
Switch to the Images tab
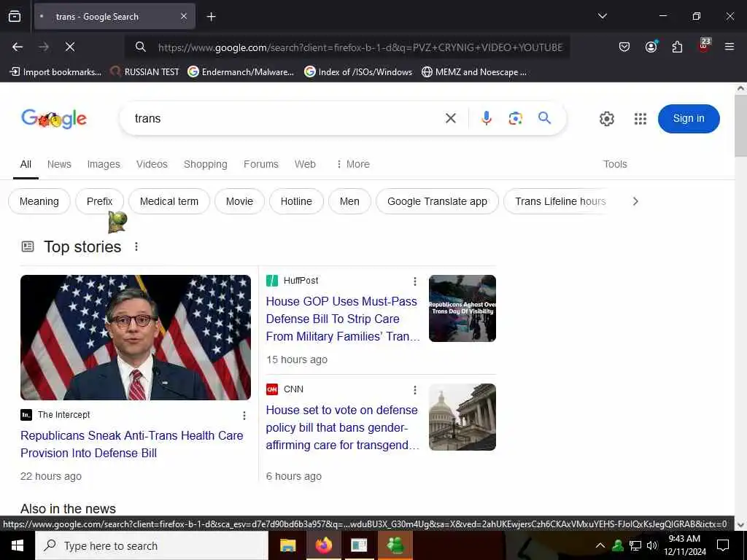tap(104, 164)
